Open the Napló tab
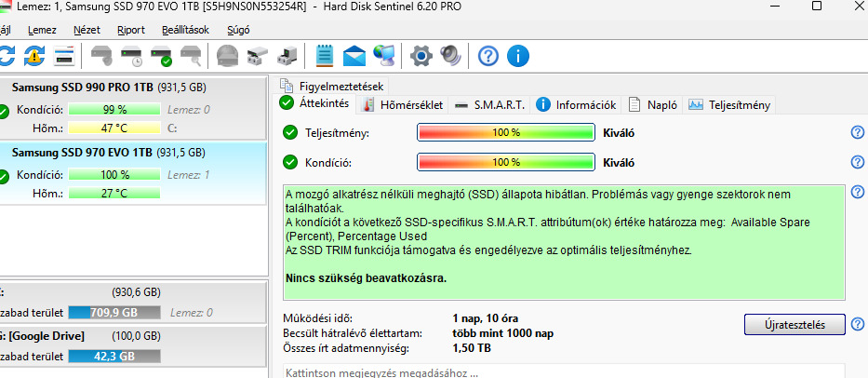 point(653,105)
